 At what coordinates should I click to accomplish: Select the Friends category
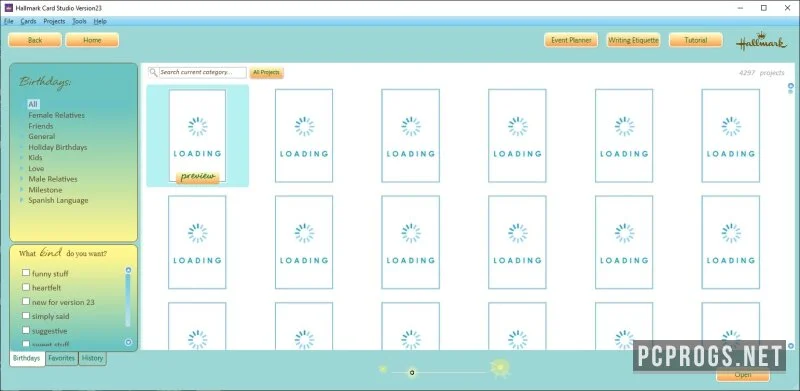coord(41,126)
